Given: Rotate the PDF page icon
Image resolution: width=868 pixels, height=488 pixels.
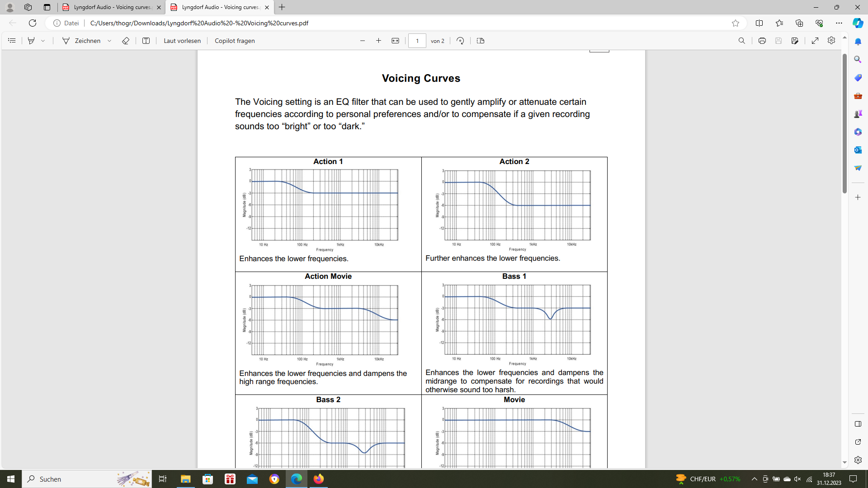Looking at the screenshot, I should (x=460, y=41).
